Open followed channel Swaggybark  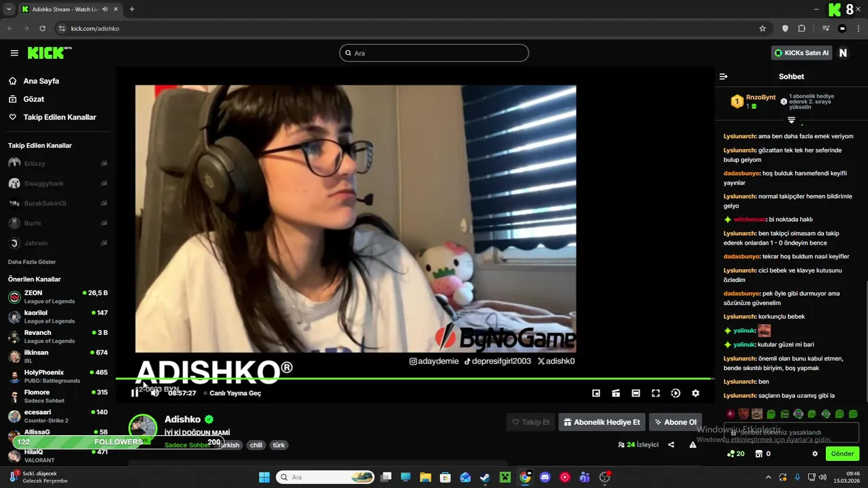pos(58,184)
